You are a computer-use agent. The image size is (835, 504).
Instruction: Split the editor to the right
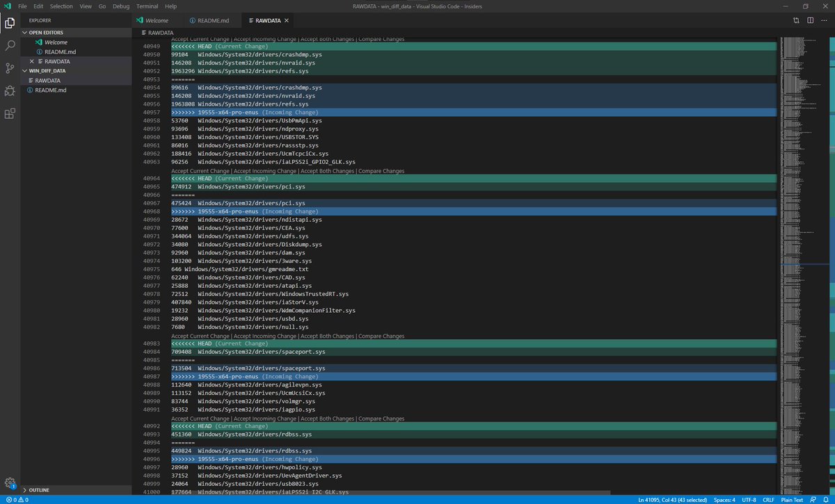[x=811, y=20]
